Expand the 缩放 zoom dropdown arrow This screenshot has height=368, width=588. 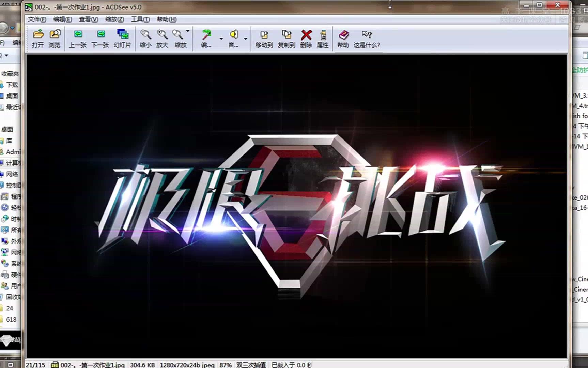pyautogui.click(x=188, y=31)
